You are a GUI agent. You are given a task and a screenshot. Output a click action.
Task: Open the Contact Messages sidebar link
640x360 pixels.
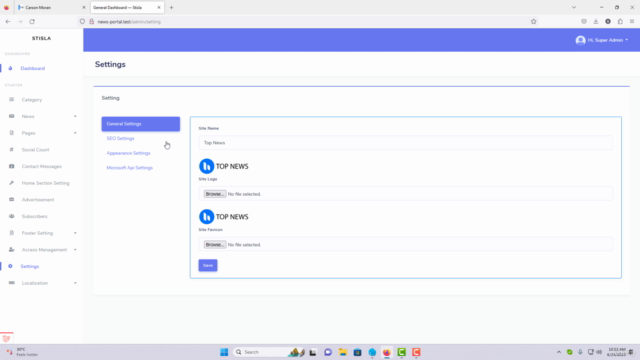(x=42, y=167)
